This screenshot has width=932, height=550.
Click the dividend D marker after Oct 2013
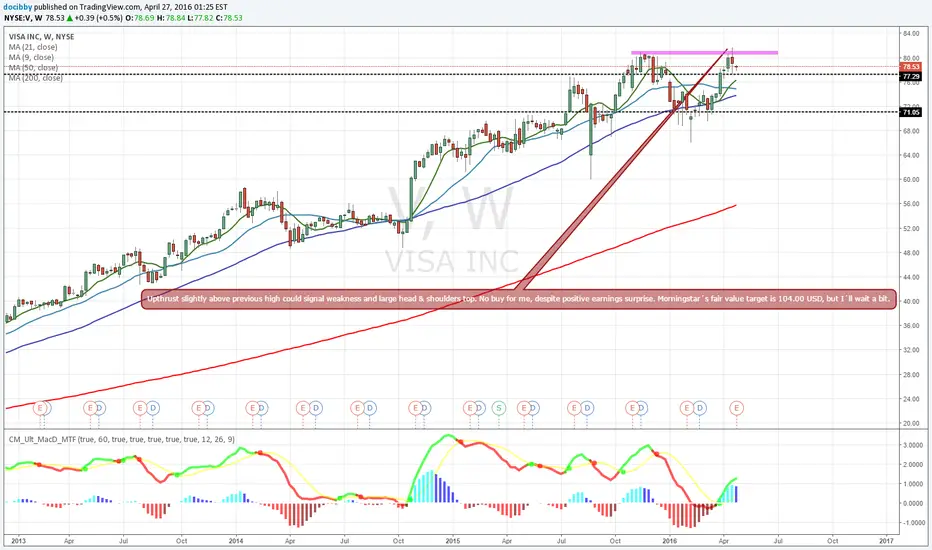coord(207,408)
